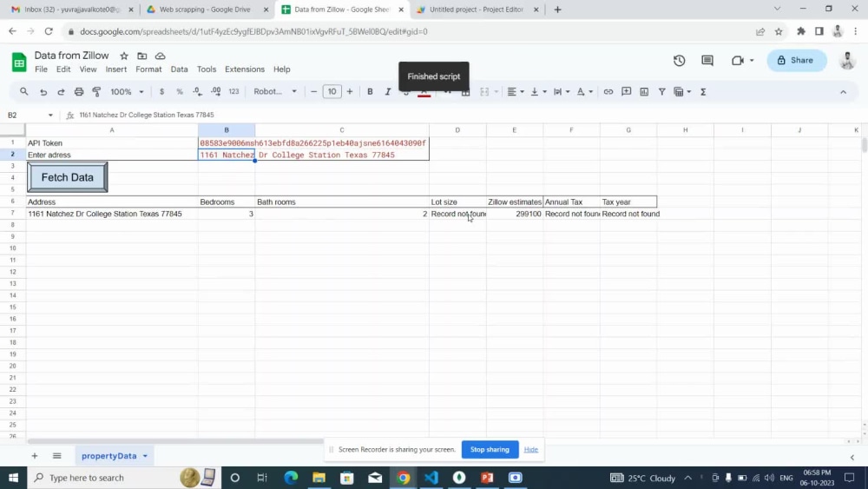
Task: Open the Roboto font family dropdown
Action: tap(275, 92)
